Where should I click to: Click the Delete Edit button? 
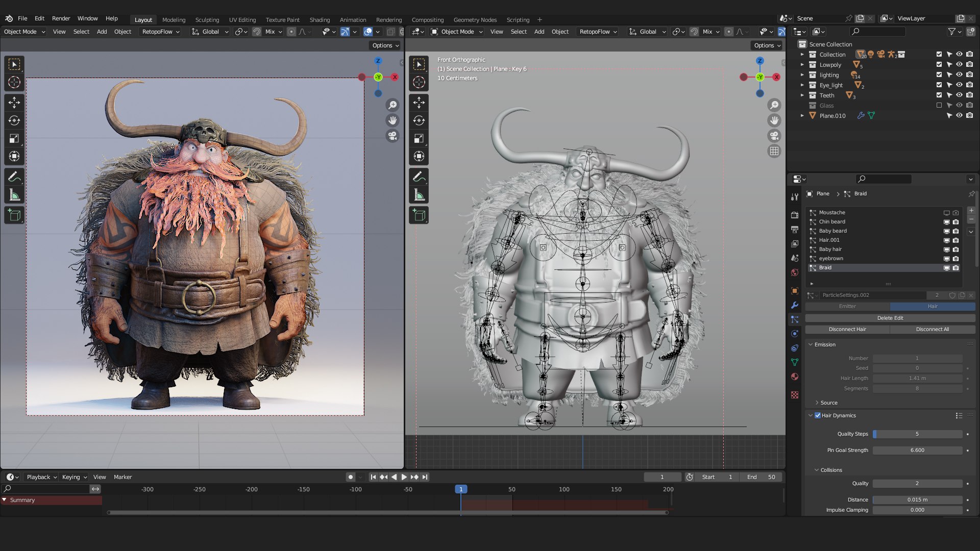pos(890,318)
